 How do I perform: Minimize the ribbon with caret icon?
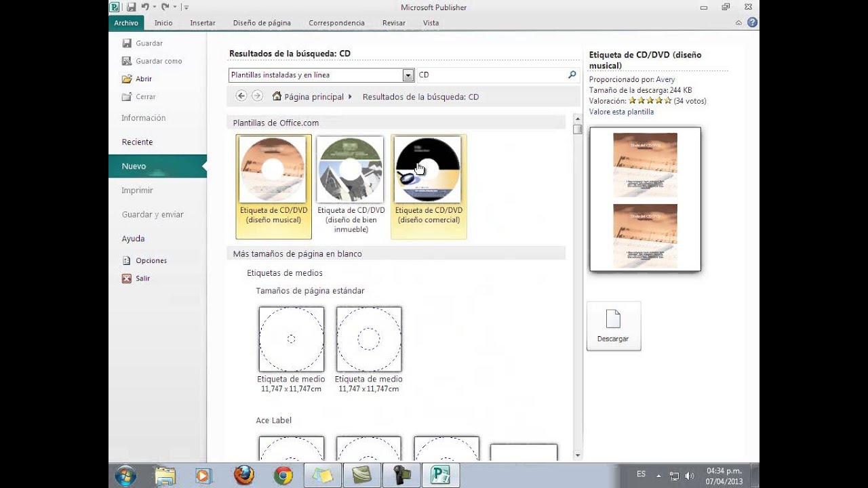(738, 23)
